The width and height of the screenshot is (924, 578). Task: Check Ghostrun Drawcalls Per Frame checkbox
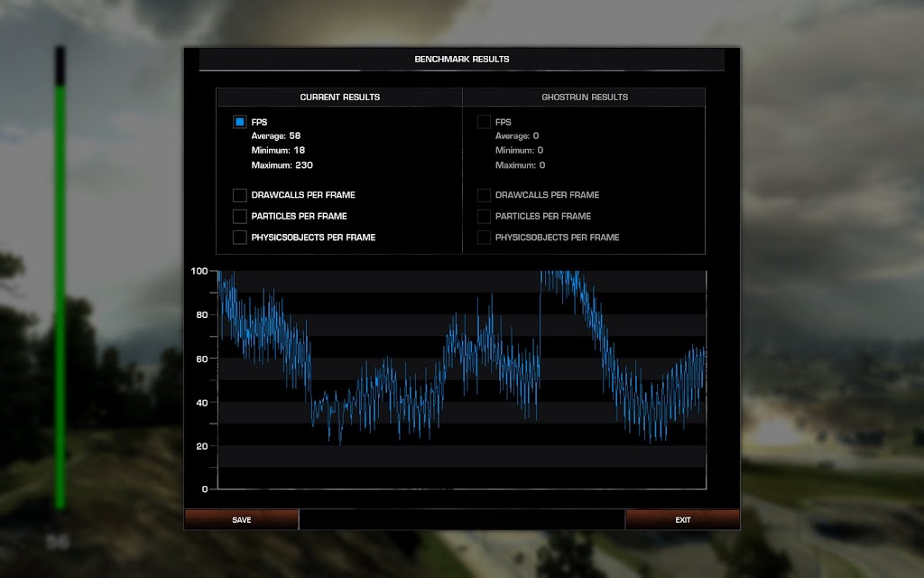pyautogui.click(x=484, y=195)
